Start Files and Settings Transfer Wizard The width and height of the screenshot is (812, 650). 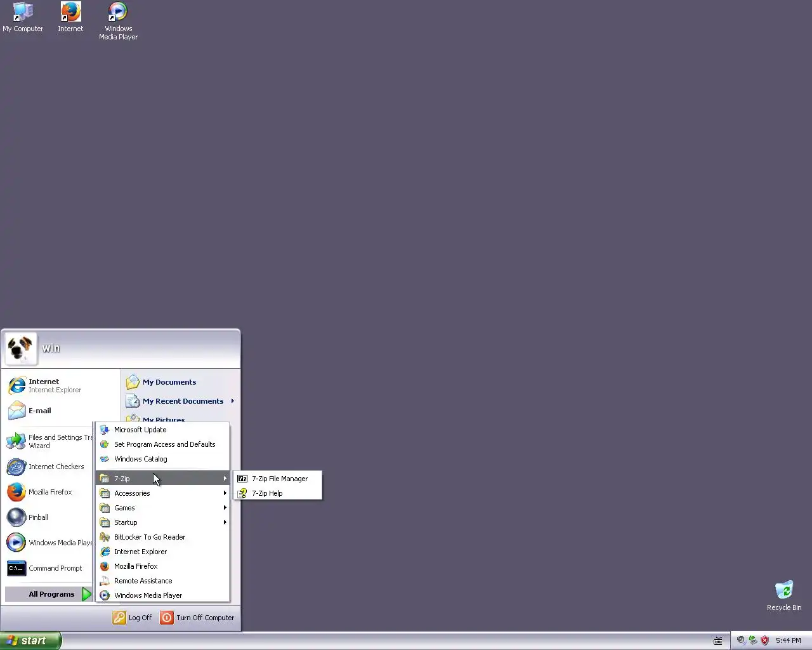[49, 441]
